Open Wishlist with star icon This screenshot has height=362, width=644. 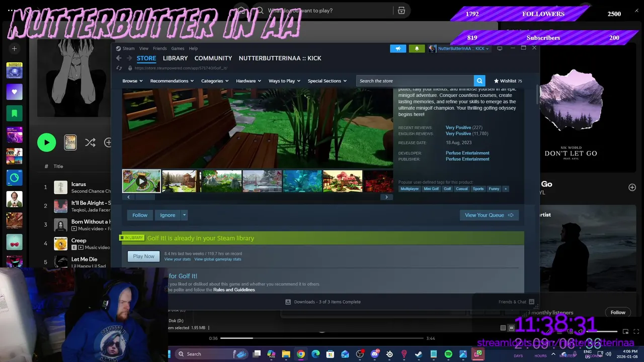(508, 81)
